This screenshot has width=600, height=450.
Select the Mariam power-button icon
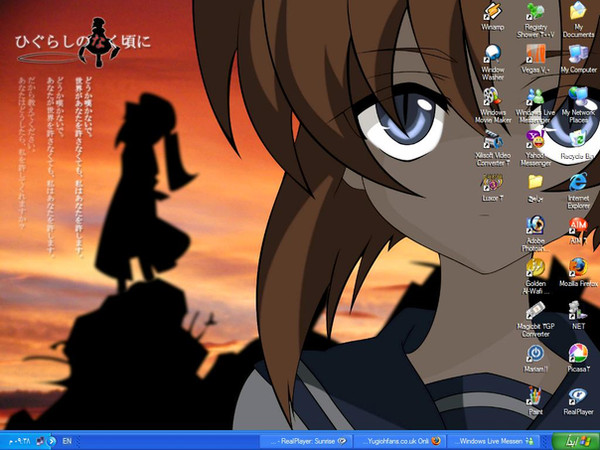click(535, 358)
